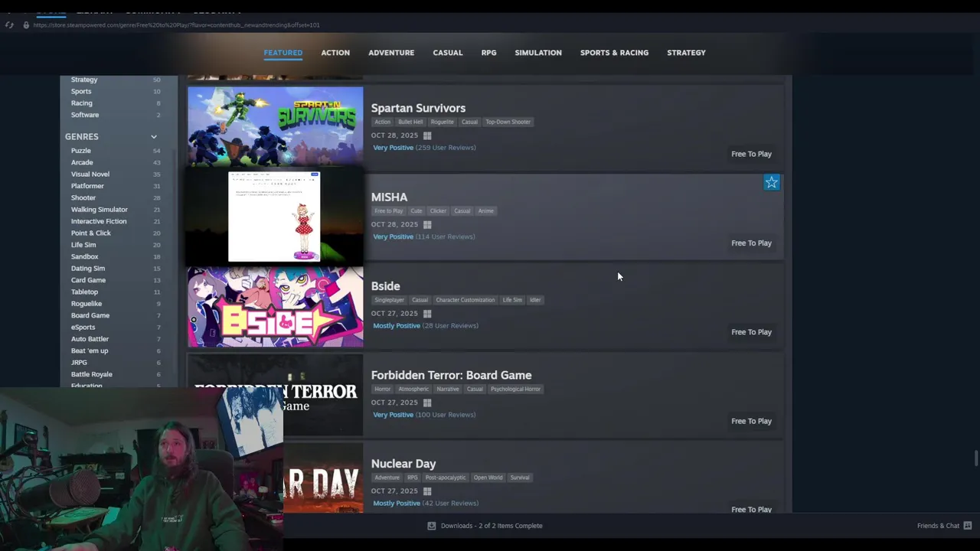The image size is (980, 551).
Task: Click Windows platform icon on Nuclear Day row
Action: (427, 491)
